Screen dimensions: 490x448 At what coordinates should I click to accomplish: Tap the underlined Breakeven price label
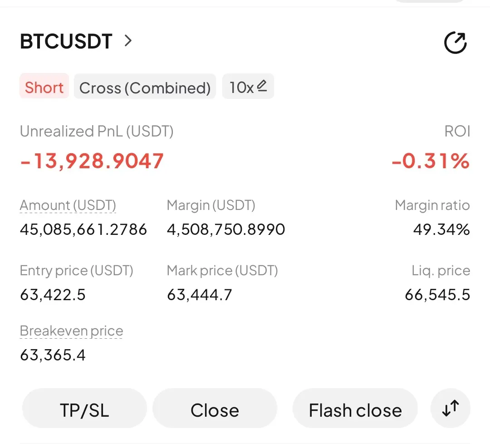(x=71, y=331)
